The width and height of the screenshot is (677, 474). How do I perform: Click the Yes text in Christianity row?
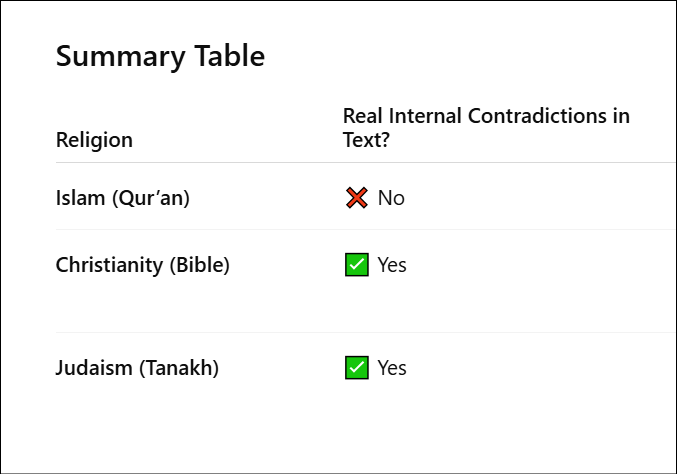[x=392, y=265]
